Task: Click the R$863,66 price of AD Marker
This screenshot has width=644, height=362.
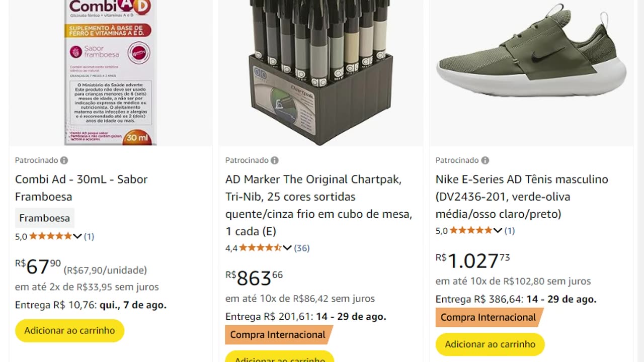Action: click(x=254, y=278)
